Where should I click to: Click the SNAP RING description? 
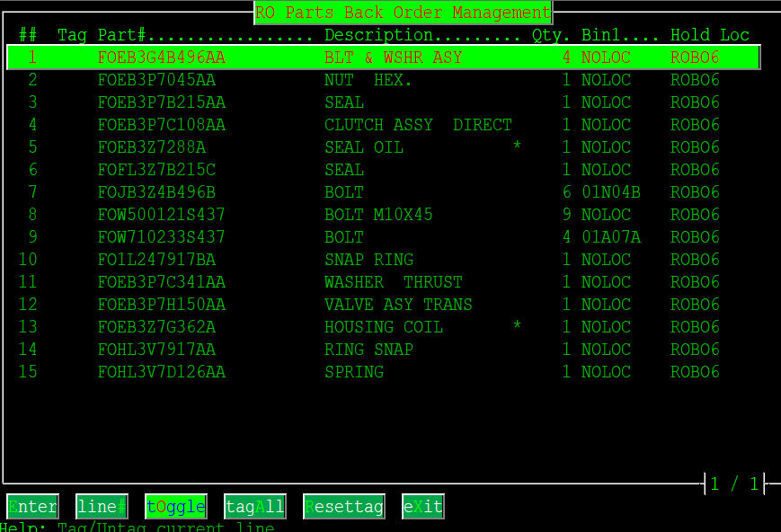coord(368,259)
